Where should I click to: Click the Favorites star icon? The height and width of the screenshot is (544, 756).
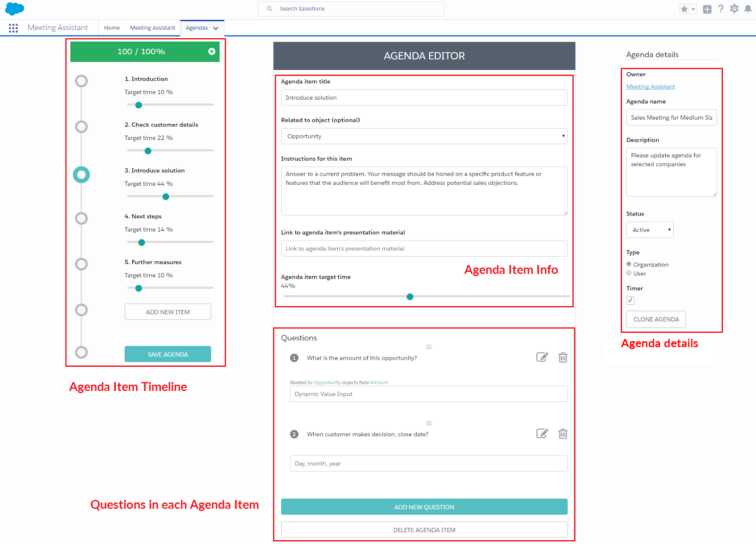coord(684,9)
